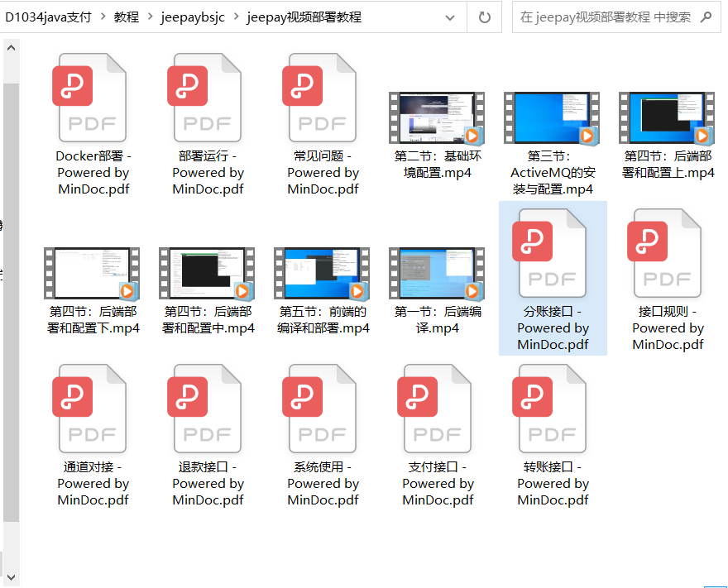
Task: Open the 部署运行 PDF file
Action: pos(207,98)
